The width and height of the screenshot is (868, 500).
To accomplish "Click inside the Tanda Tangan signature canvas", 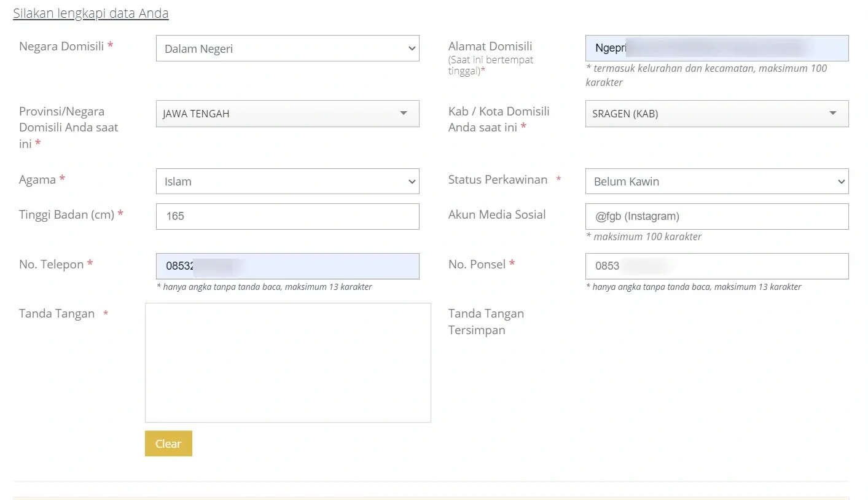I will click(x=287, y=362).
